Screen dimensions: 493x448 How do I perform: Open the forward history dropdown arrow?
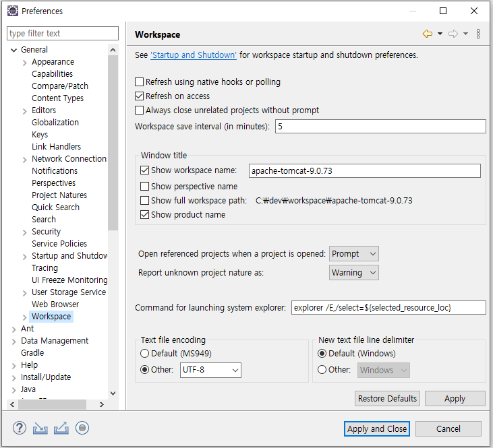(x=465, y=34)
